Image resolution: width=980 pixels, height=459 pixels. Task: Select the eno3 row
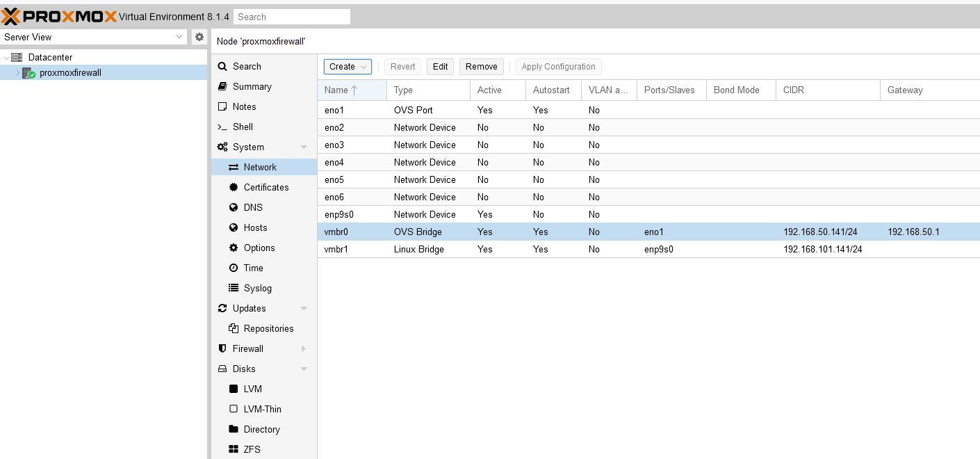[x=648, y=145]
